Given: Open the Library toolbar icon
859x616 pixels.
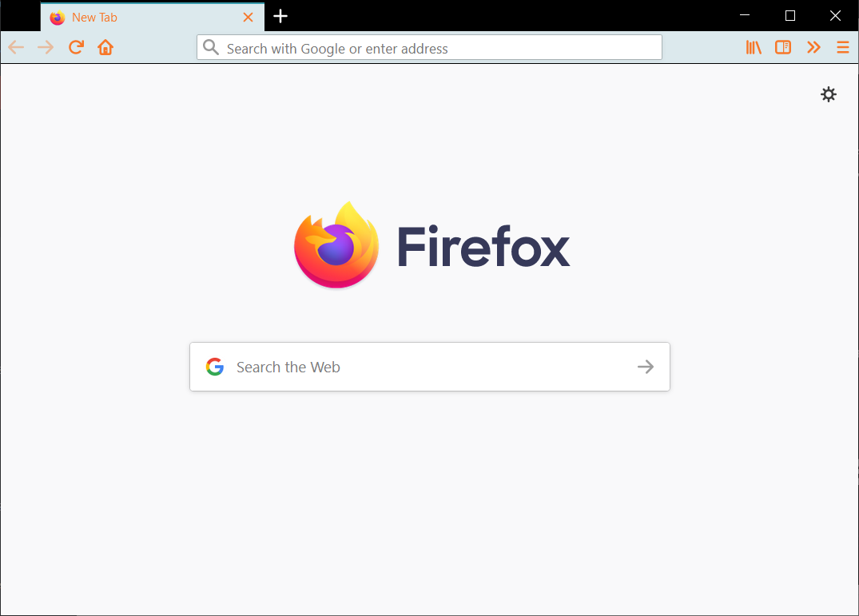Looking at the screenshot, I should pos(753,47).
